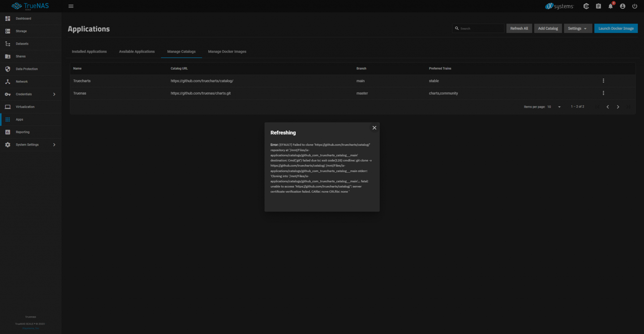Sort by the Name column header

[77, 68]
